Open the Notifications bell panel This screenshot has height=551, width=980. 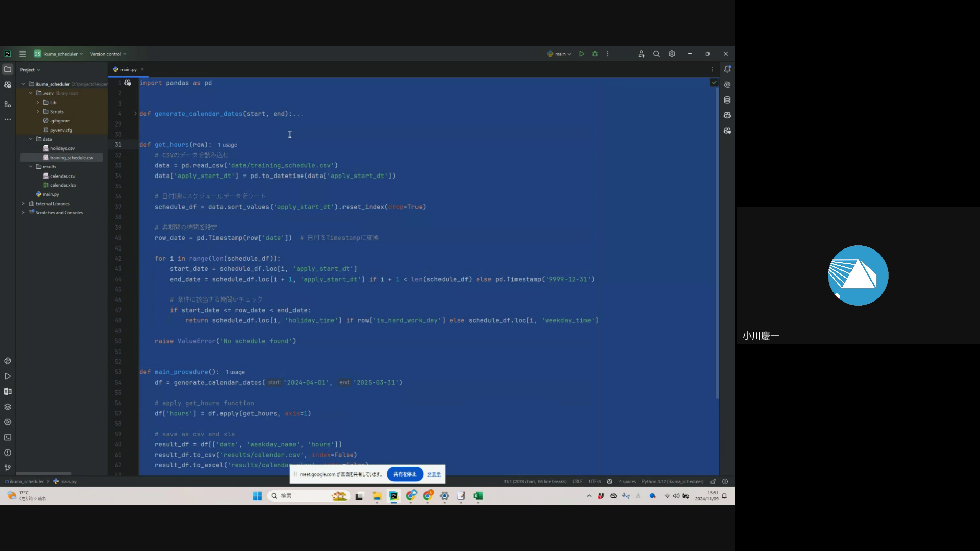[x=727, y=69]
